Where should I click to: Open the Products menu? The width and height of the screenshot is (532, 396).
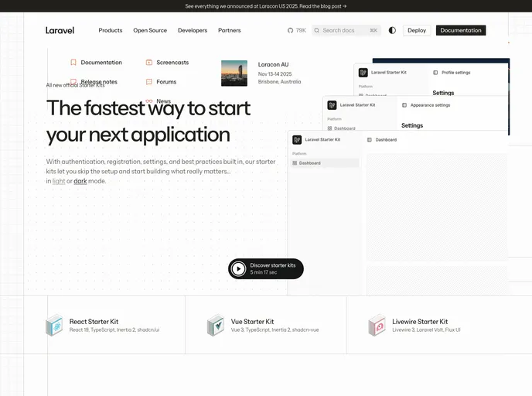pyautogui.click(x=111, y=30)
